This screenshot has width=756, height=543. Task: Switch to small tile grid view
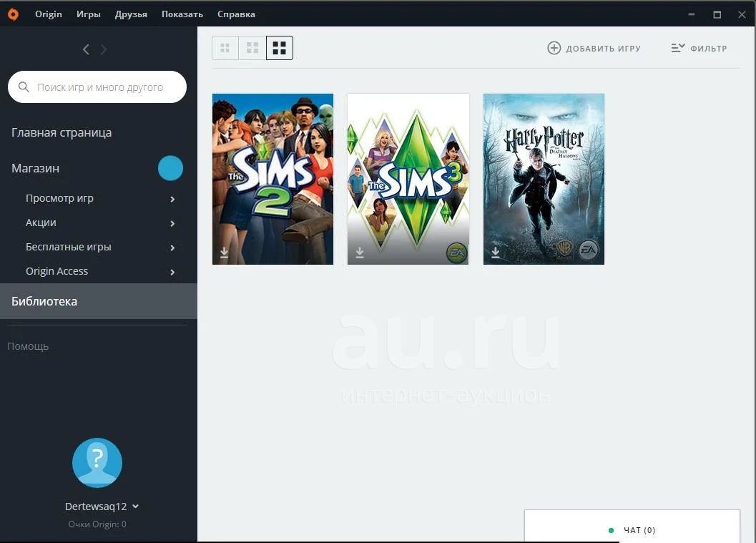tap(225, 48)
